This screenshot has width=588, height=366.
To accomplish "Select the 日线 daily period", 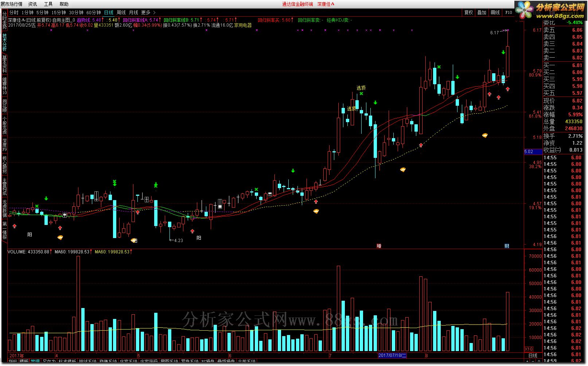I will pos(109,12).
